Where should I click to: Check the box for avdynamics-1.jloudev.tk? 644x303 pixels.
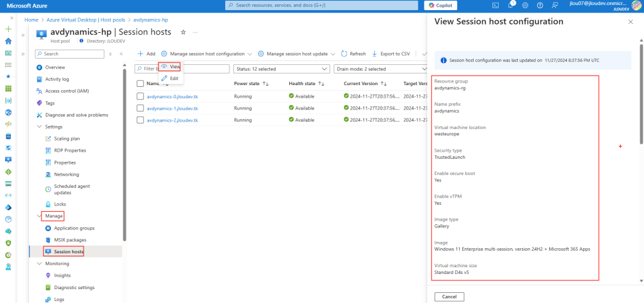click(140, 108)
